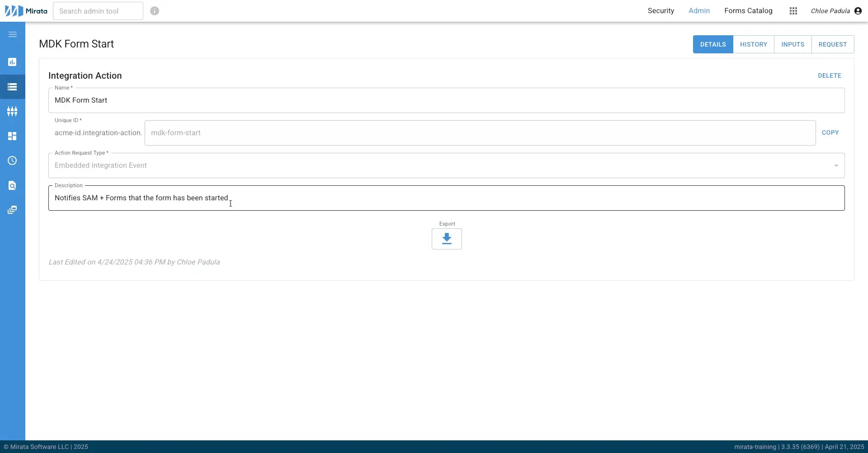
Task: Switch to the HISTORY tab
Action: pyautogui.click(x=754, y=44)
